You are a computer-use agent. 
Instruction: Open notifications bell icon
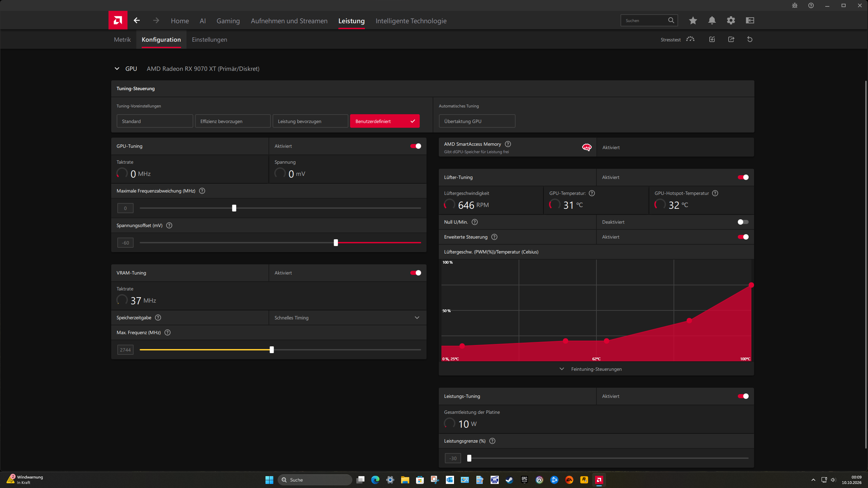point(712,20)
